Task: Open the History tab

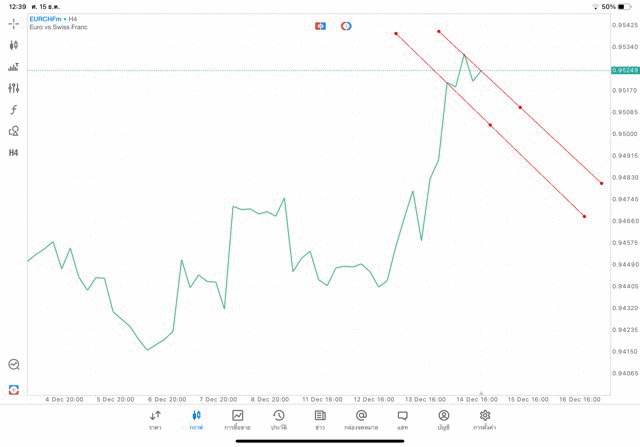Action: [x=278, y=420]
